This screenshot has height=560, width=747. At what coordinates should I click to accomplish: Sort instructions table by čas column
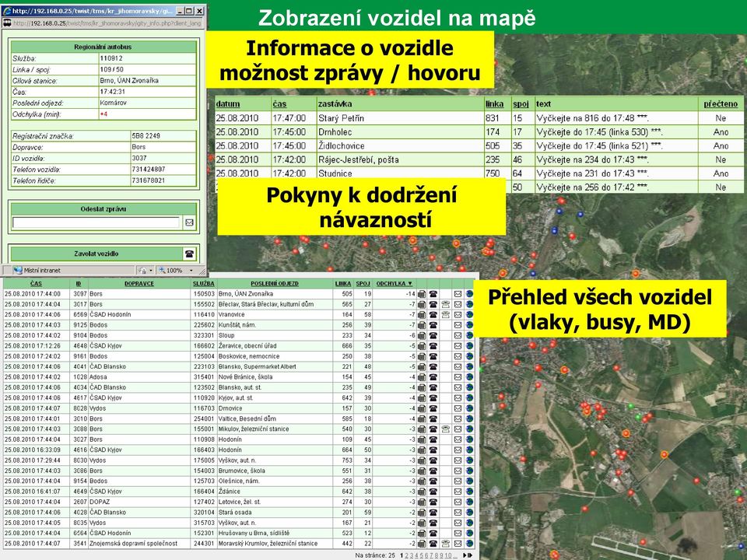[x=279, y=103]
